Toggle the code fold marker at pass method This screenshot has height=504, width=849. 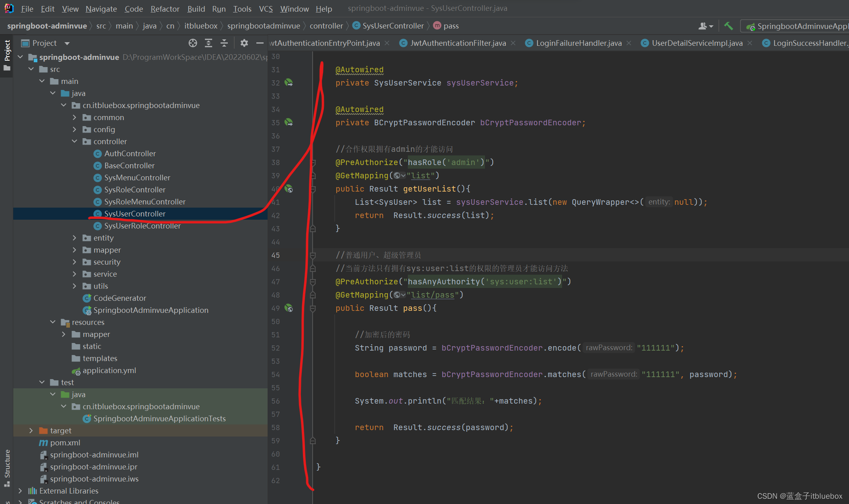tap(313, 308)
